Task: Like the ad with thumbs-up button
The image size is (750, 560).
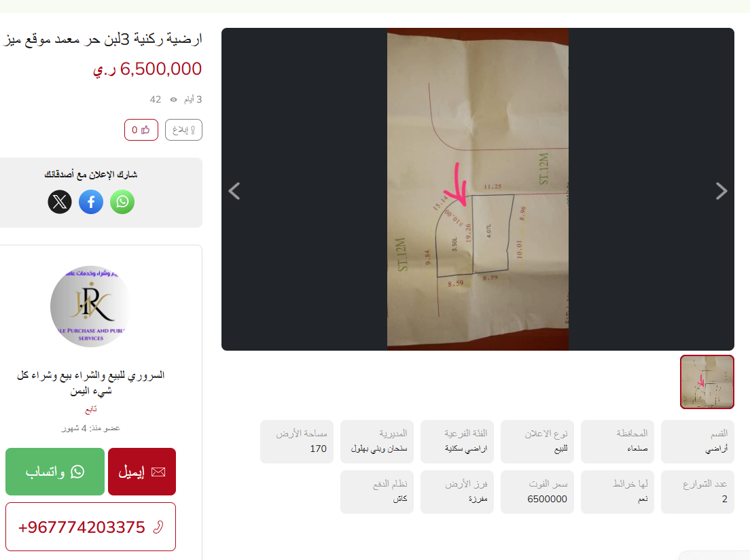Action: [x=141, y=130]
